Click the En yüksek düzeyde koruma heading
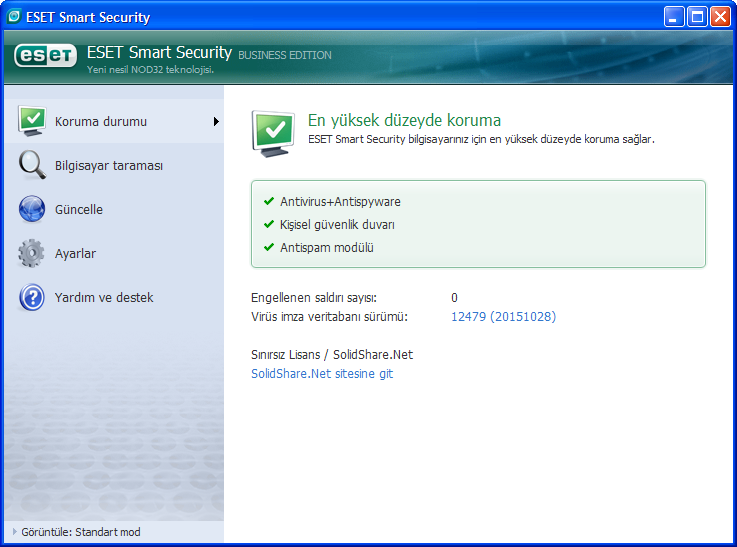 tap(404, 120)
